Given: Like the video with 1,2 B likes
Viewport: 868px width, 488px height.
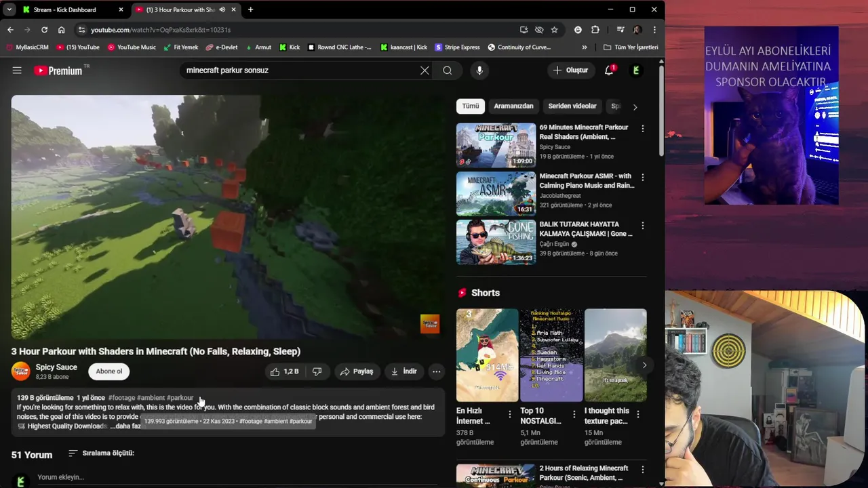Looking at the screenshot, I should pos(284,371).
